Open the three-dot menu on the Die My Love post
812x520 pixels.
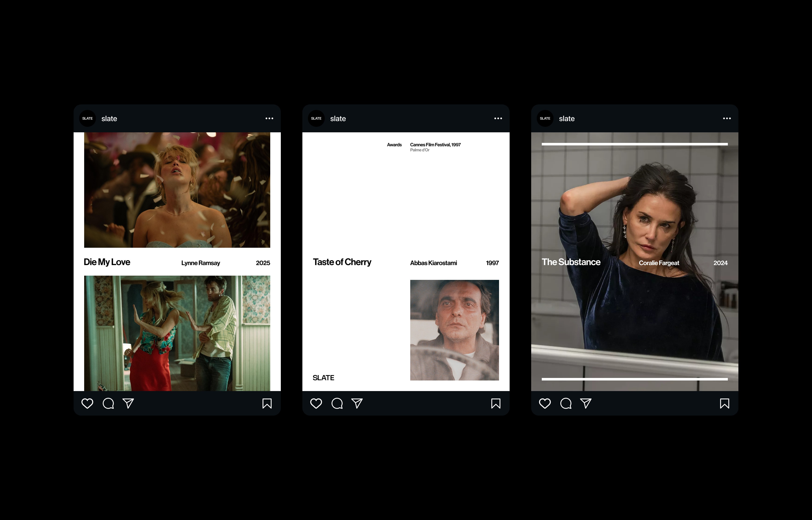pos(269,119)
